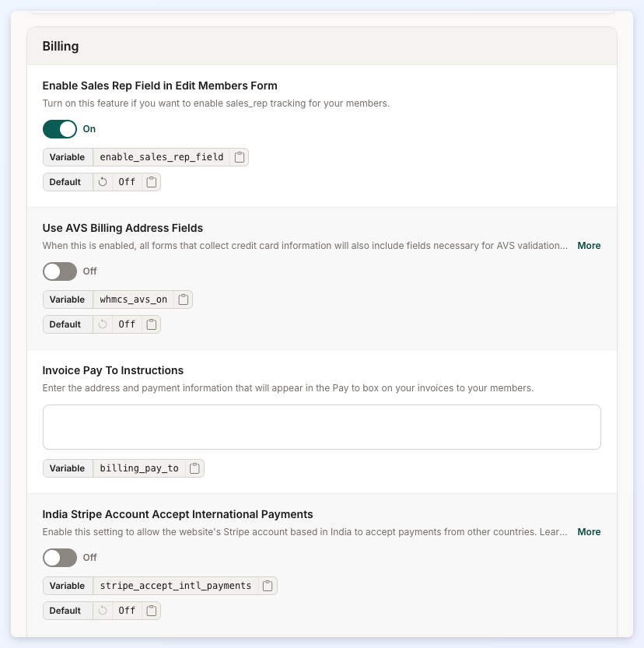Viewport: 644px width, 648px height.
Task: Turn on Use AVS Billing Address Fields
Action: [60, 271]
